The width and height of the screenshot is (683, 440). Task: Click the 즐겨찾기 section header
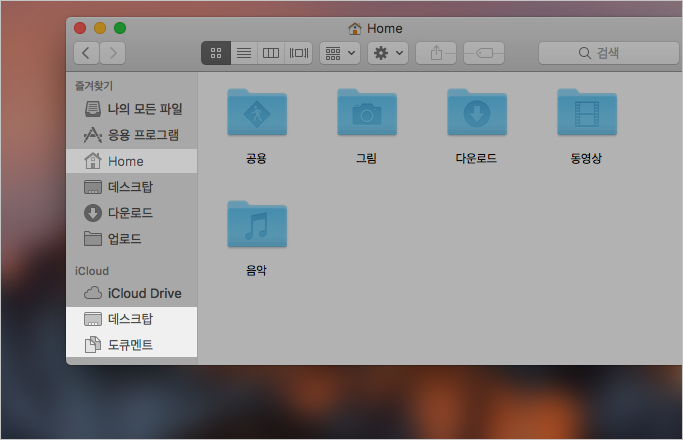[94, 86]
